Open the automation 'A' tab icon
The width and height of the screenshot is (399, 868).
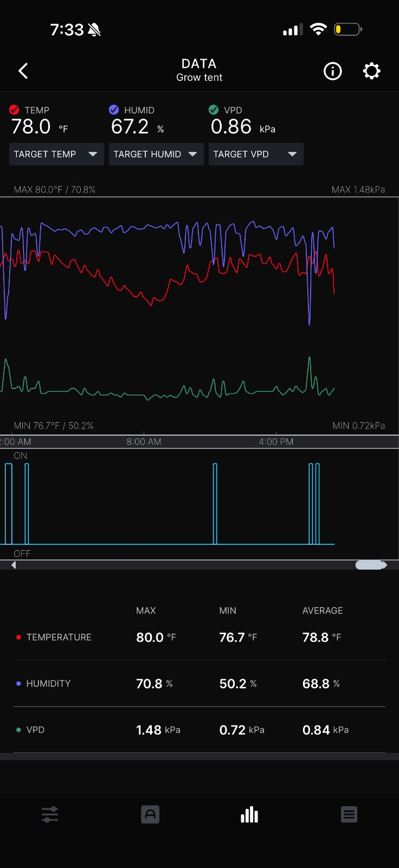click(x=150, y=814)
